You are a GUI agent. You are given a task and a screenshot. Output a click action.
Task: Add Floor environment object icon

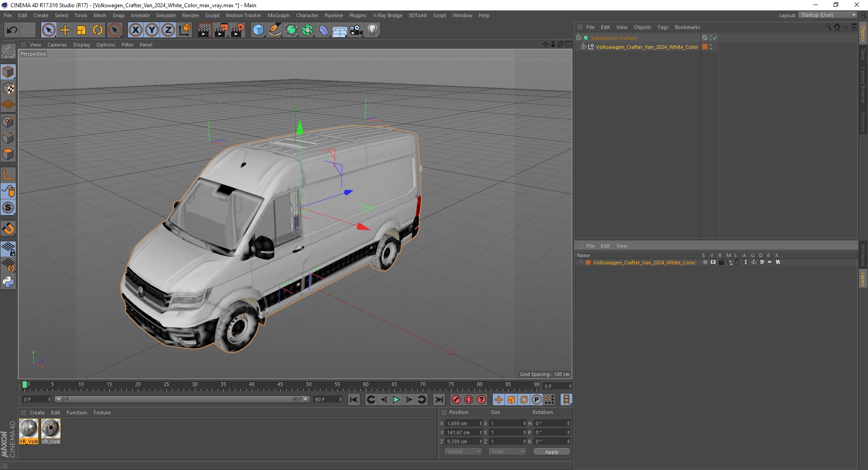coord(340,30)
